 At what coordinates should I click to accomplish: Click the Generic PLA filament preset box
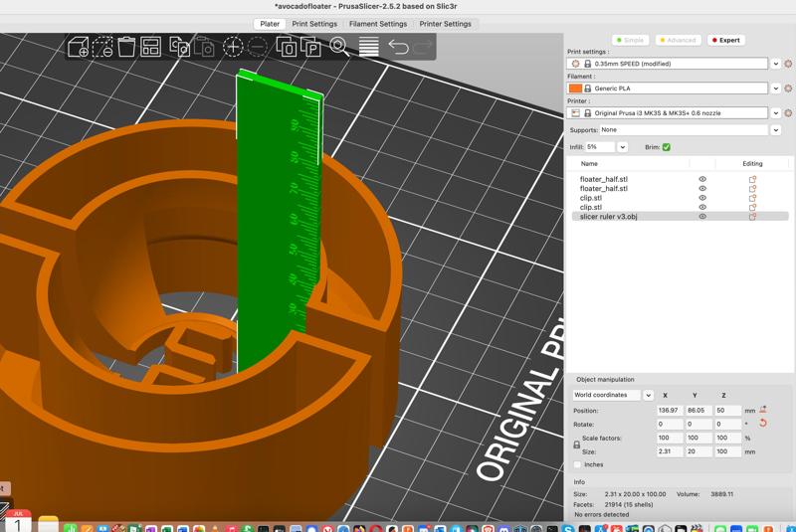coord(667,89)
